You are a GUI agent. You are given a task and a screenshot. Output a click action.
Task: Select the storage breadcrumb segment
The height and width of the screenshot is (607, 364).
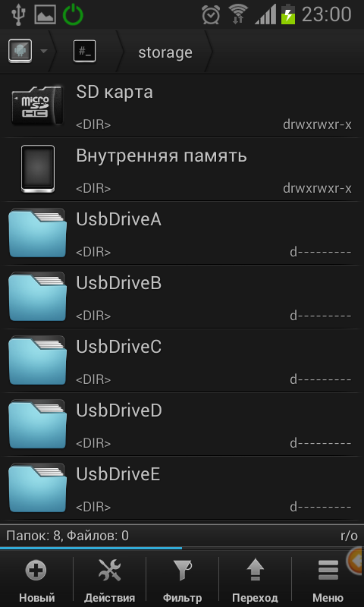pyautogui.click(x=165, y=52)
